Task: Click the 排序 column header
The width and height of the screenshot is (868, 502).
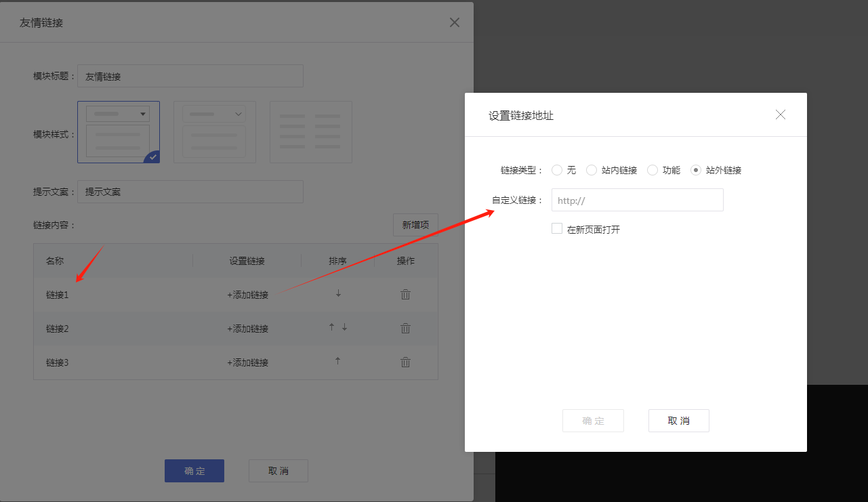Action: (x=338, y=261)
